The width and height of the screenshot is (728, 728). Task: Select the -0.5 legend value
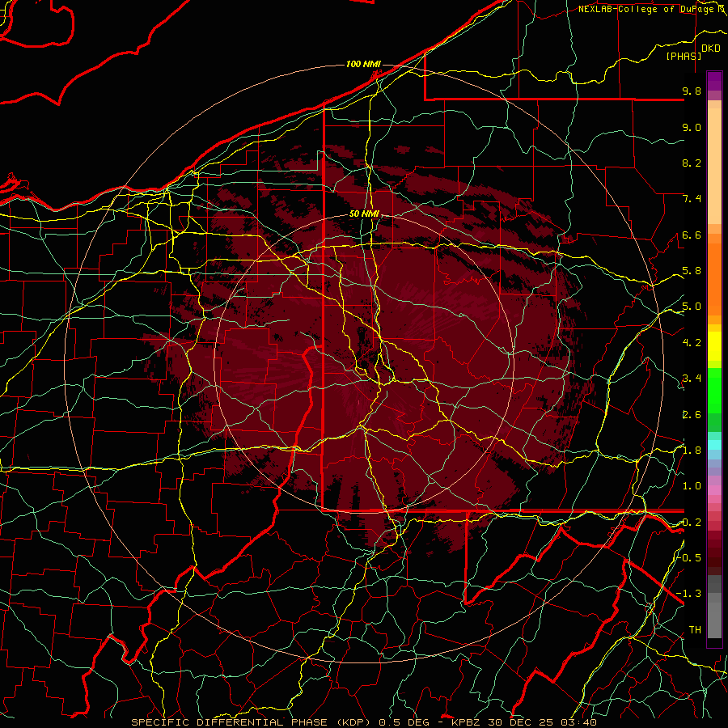click(x=689, y=558)
